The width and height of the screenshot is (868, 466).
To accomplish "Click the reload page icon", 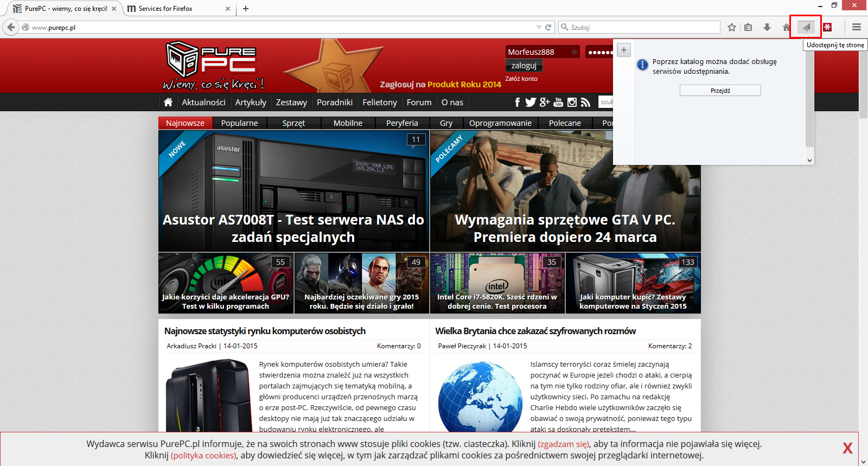I will pyautogui.click(x=548, y=27).
